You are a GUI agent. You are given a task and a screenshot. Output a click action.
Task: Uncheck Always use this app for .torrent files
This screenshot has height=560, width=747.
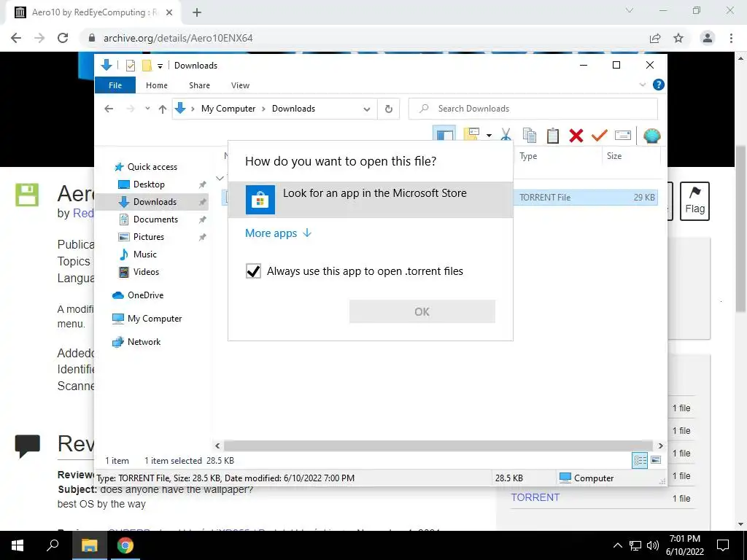253,271
